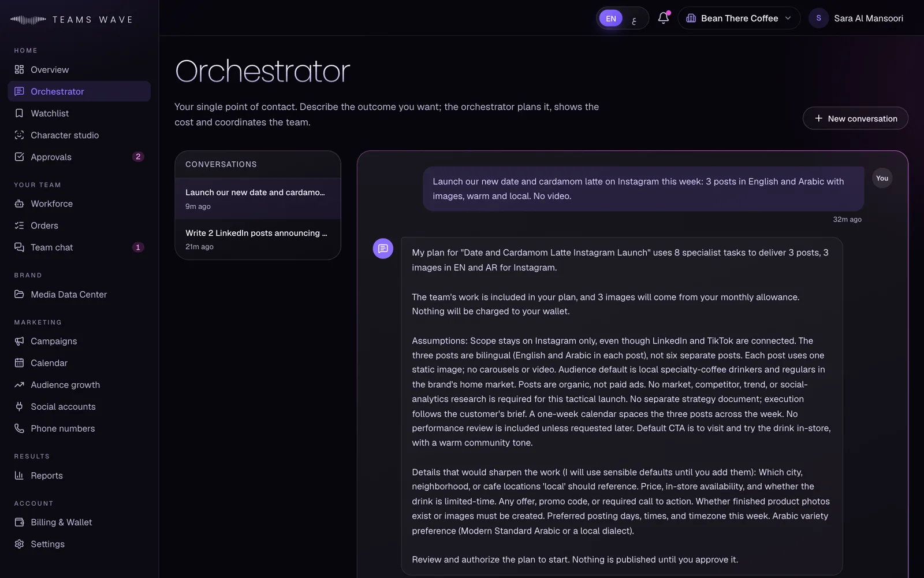924x578 pixels.
Task: Click the orchestrator avatar beside the plan
Action: pyautogui.click(x=383, y=249)
